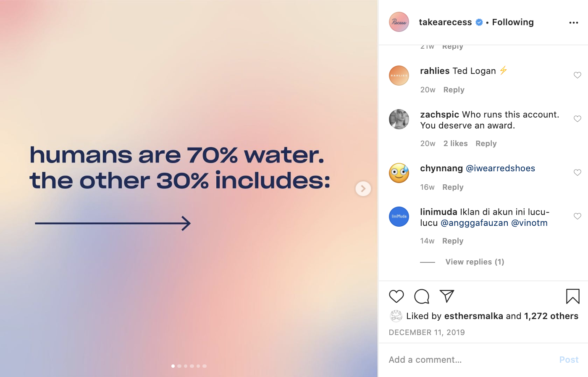Open the takearecess profile picture
Image resolution: width=588 pixels, height=377 pixels.
coord(399,22)
